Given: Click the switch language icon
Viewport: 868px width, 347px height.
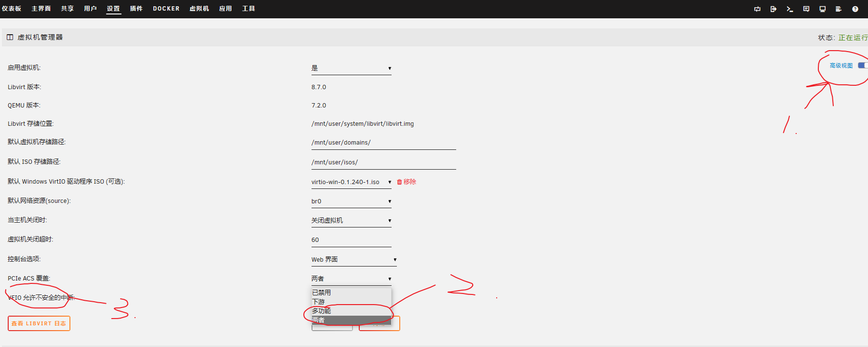Looking at the screenshot, I should tap(757, 9).
